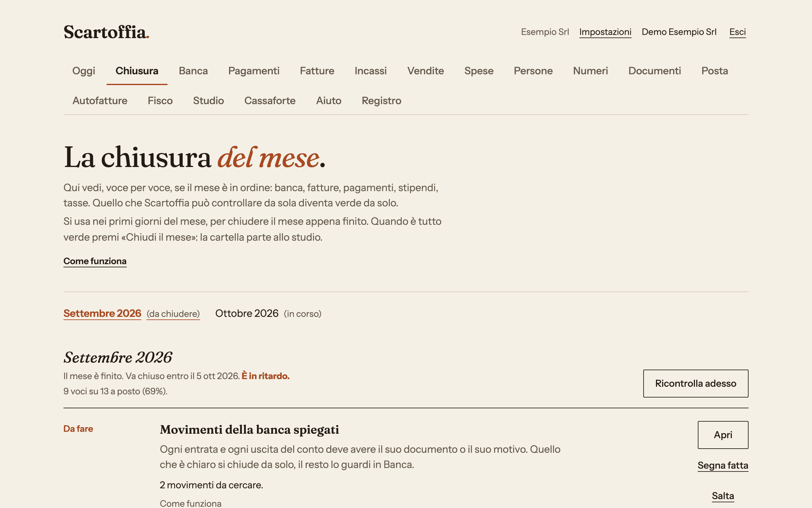Open the Scartoffia logo home link

[106, 32]
